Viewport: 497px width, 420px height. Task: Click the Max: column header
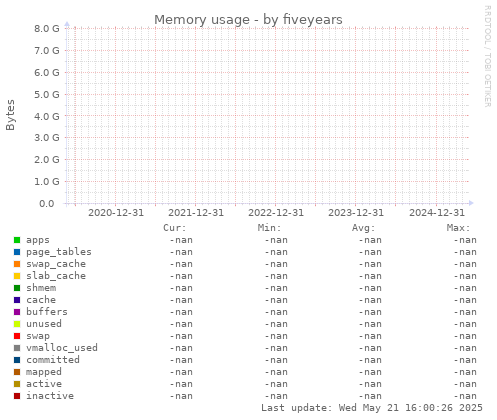458,228
